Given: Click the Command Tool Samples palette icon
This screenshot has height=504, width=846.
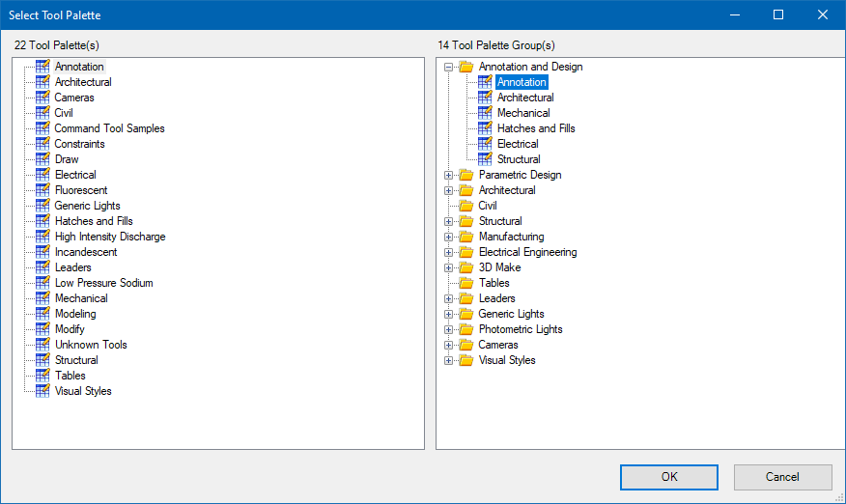Looking at the screenshot, I should coord(42,128).
